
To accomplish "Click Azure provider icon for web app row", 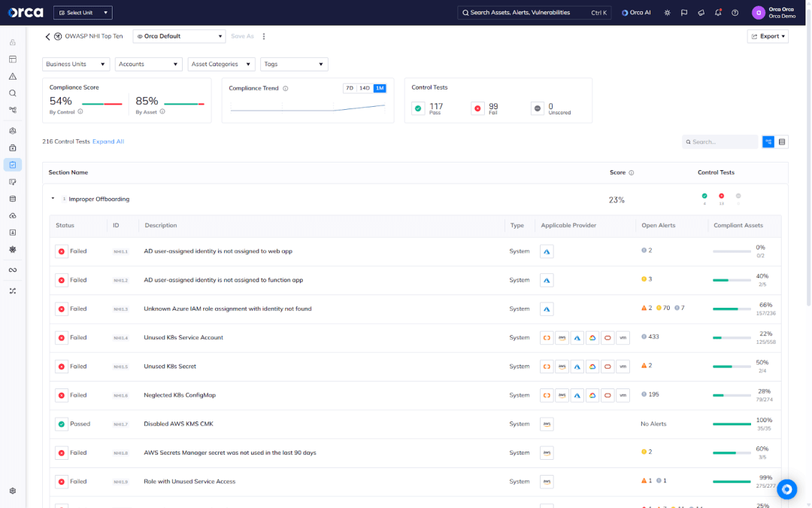I will 547,251.
